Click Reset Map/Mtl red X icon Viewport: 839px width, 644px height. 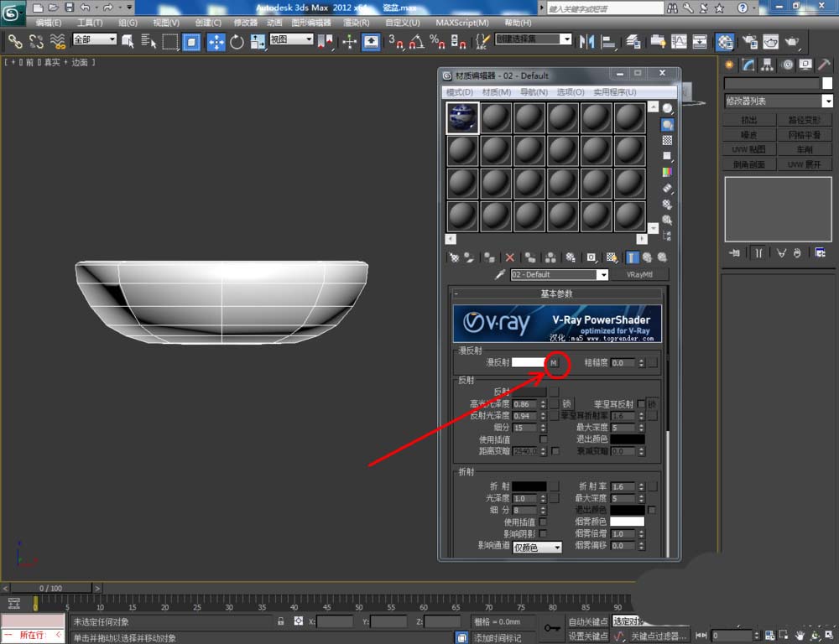(x=509, y=257)
